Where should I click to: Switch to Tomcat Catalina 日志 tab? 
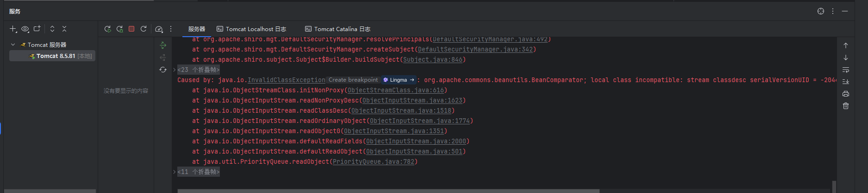(x=337, y=29)
